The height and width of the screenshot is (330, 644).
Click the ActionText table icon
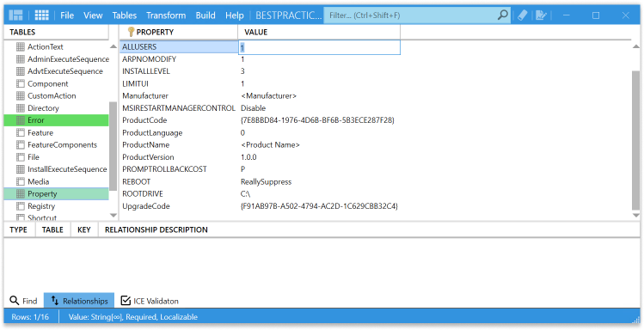20,46
